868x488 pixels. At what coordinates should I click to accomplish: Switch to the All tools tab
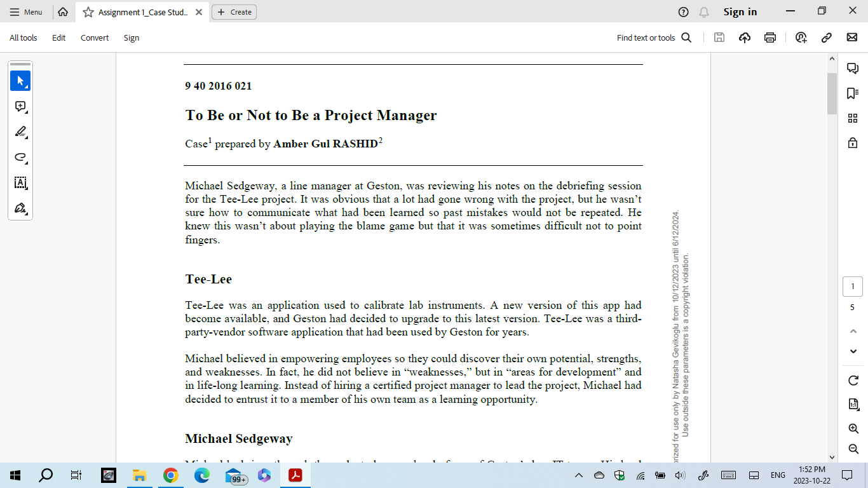[x=23, y=37]
